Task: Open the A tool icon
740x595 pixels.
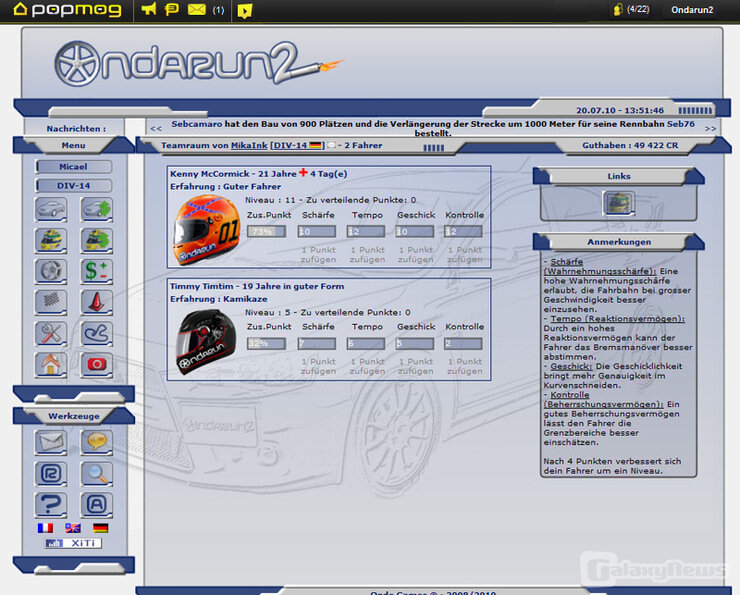Action: tap(96, 504)
